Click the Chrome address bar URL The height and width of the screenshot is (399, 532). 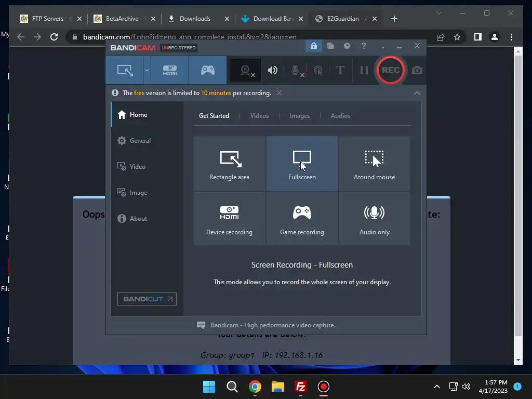click(190, 37)
